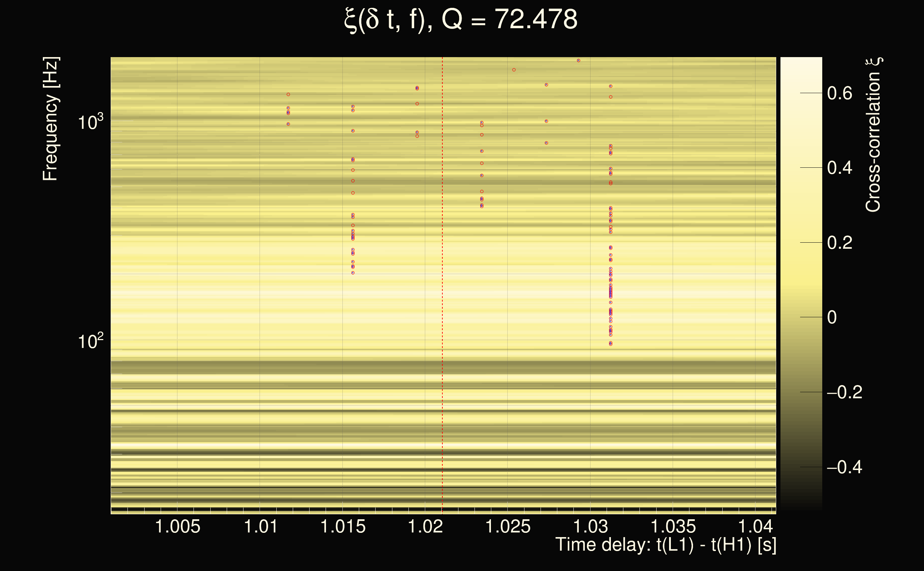The height and width of the screenshot is (571, 924).
Task: Click the 10³ frequency tick label
Action: 90,122
